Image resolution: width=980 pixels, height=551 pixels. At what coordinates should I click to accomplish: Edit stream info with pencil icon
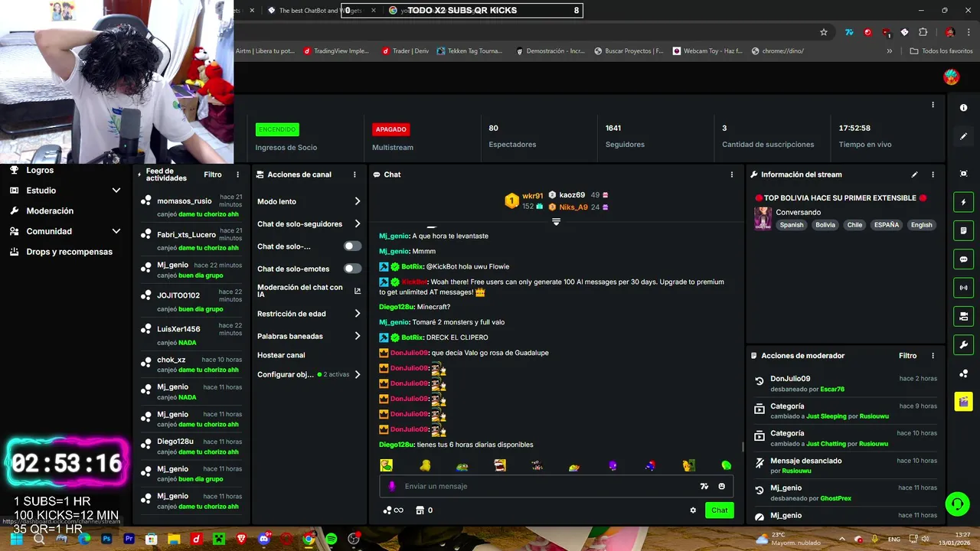pos(914,174)
